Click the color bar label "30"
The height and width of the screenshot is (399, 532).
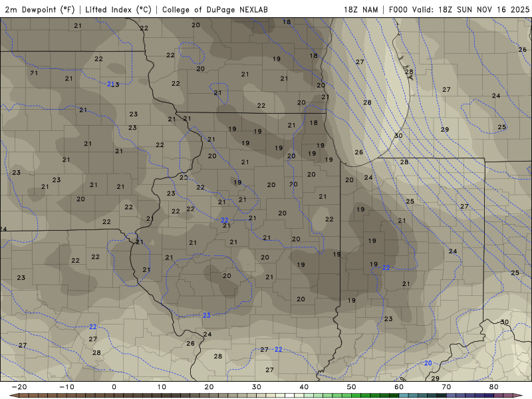pyautogui.click(x=257, y=387)
